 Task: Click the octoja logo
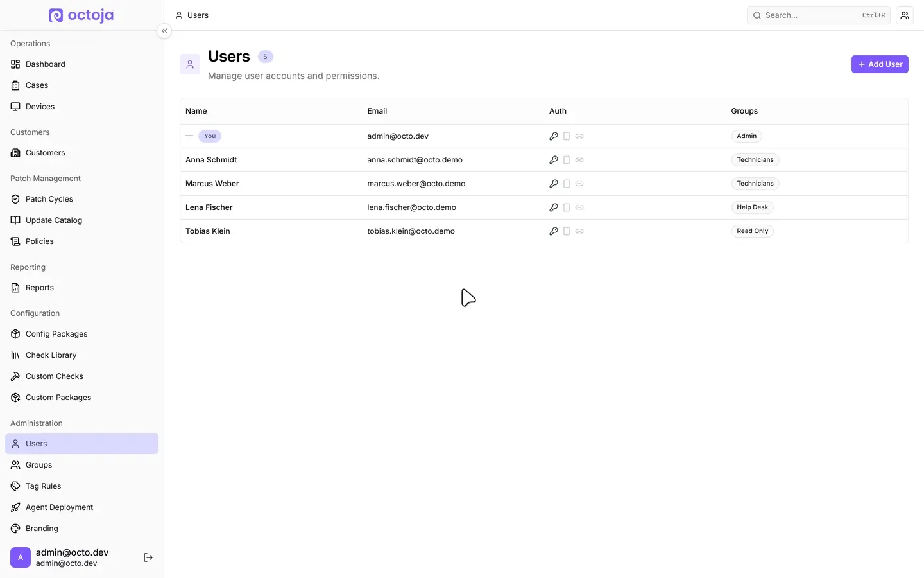81,15
